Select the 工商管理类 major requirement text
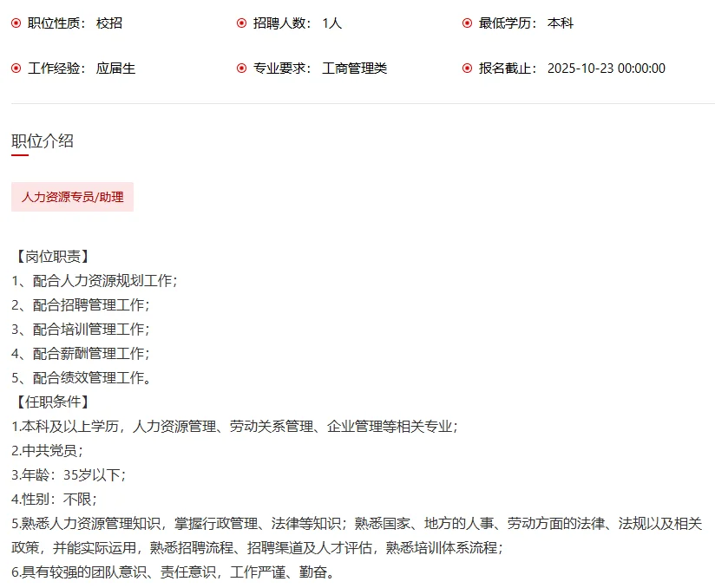Screen dimensions: 715x588 [x=353, y=68]
